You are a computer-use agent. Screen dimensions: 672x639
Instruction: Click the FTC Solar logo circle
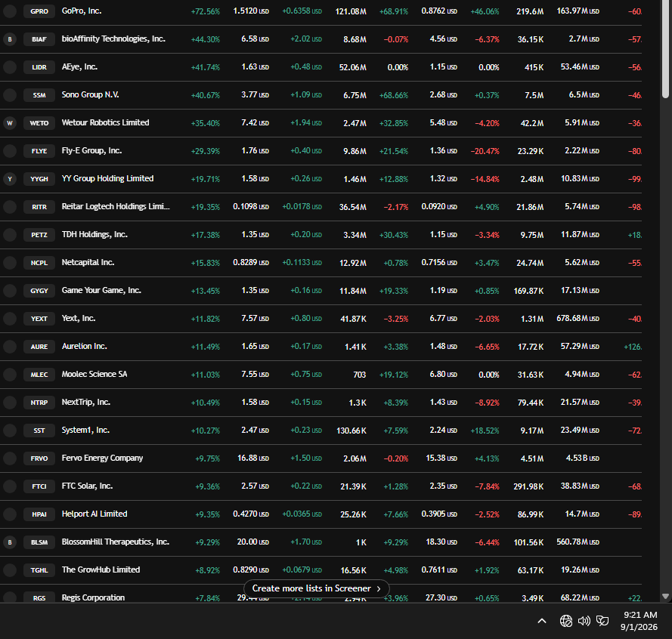tap(10, 486)
